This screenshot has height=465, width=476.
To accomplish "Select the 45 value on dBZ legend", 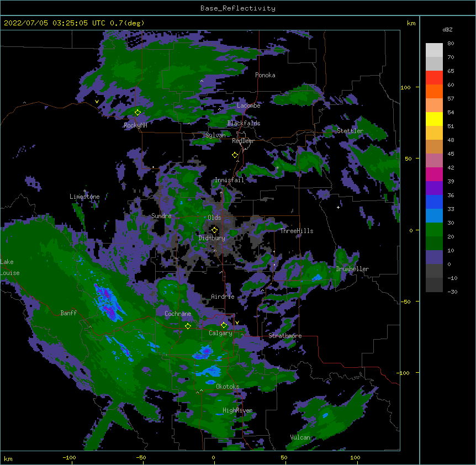I will pyautogui.click(x=451, y=154).
